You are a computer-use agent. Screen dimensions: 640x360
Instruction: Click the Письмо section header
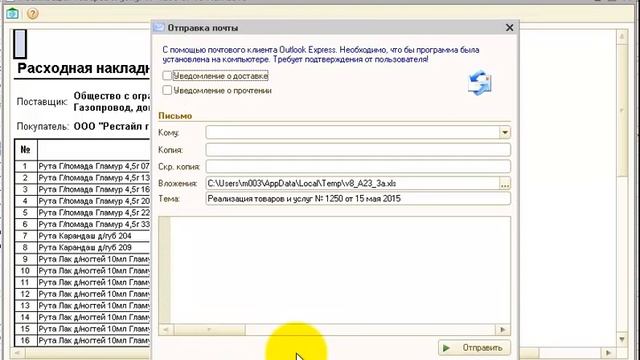click(175, 116)
